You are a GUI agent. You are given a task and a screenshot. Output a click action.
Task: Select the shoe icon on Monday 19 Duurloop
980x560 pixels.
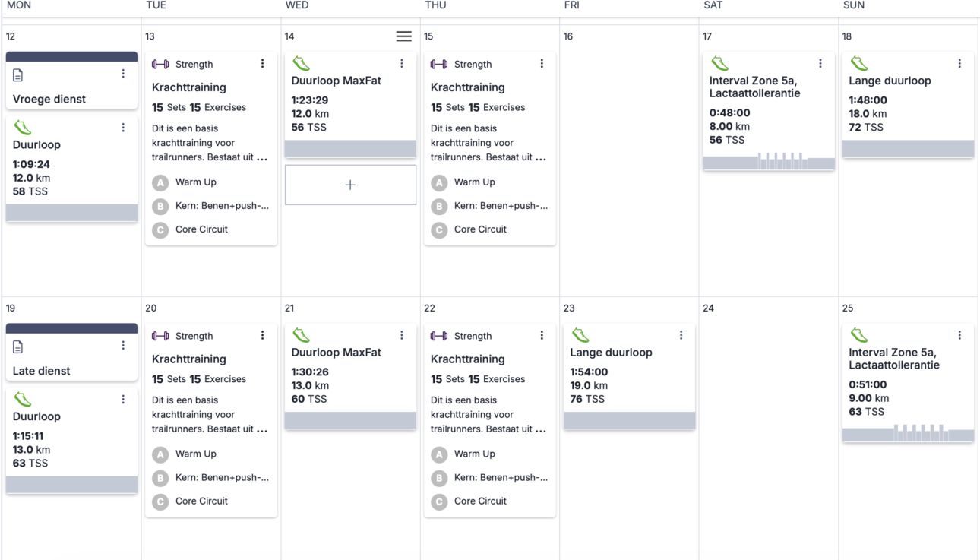pos(21,398)
